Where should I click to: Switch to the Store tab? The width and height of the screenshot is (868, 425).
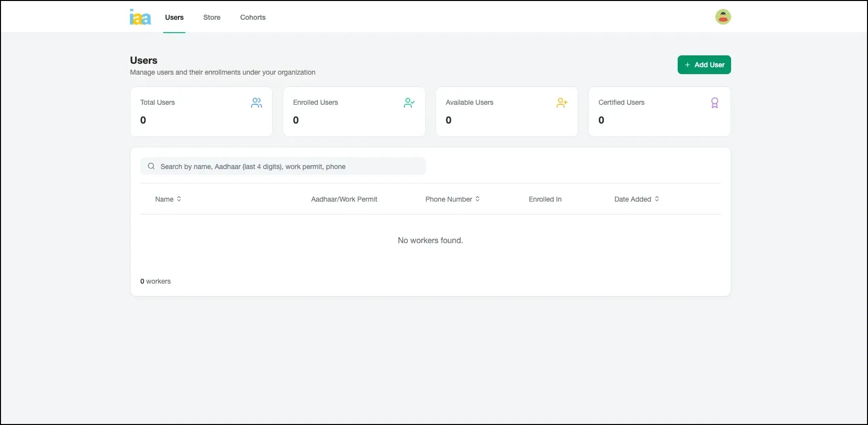(212, 17)
